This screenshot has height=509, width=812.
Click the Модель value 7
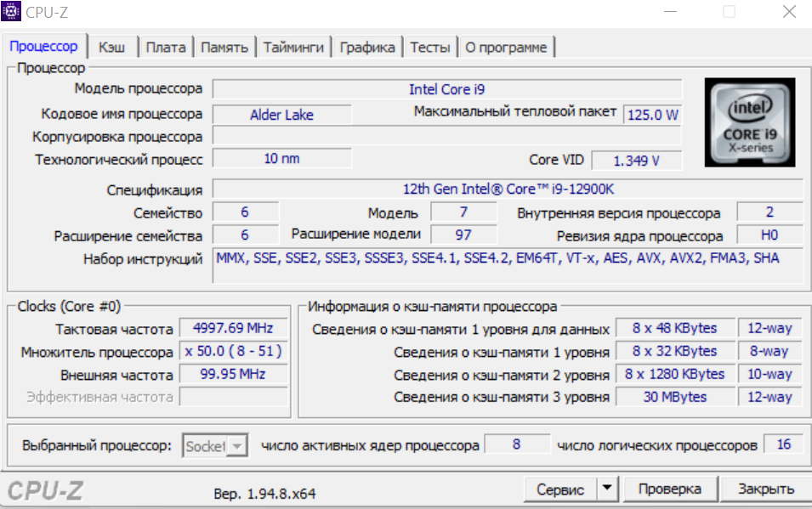(x=463, y=212)
